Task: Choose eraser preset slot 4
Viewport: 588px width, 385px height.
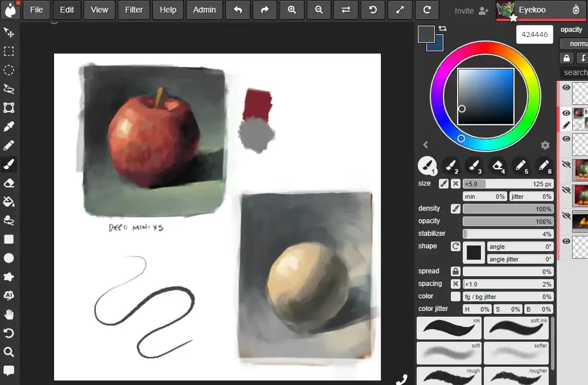Action: 497,166
